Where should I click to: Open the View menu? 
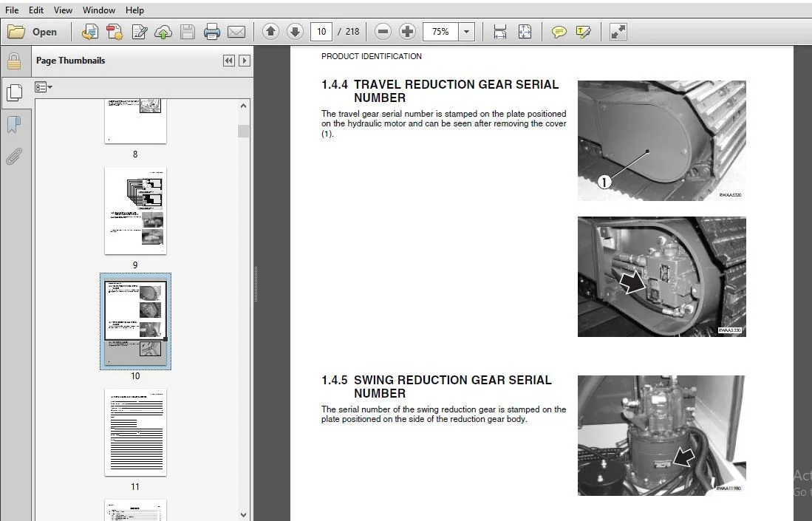(63, 10)
